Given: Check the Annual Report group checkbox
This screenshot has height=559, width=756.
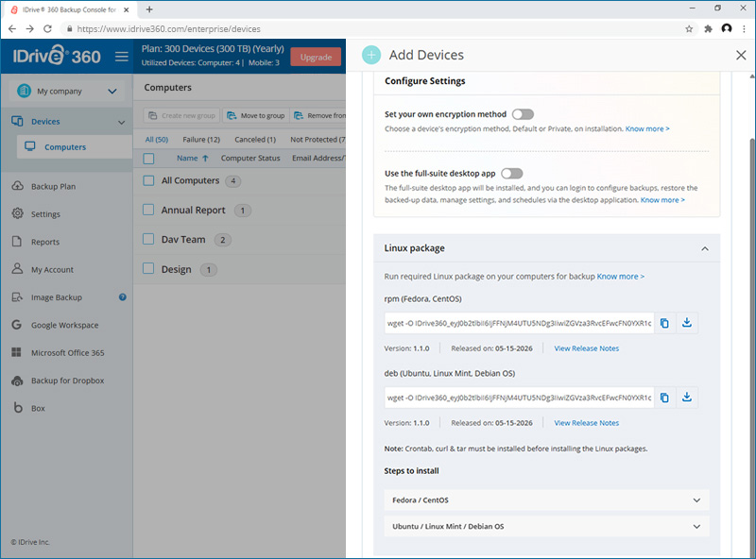Looking at the screenshot, I should point(148,210).
